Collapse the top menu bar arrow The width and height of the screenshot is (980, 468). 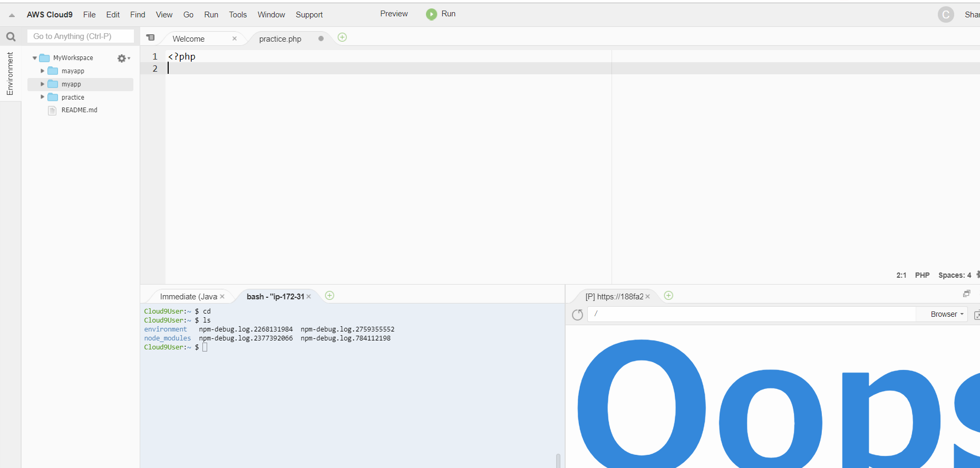[x=12, y=15]
